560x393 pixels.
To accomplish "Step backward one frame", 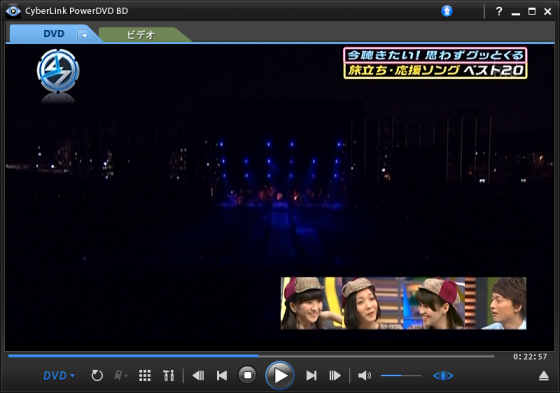I will point(198,375).
